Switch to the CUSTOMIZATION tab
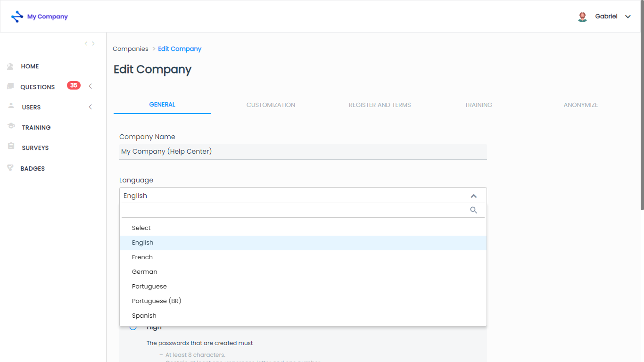Screen dimensions: 644x362 (x=271, y=105)
